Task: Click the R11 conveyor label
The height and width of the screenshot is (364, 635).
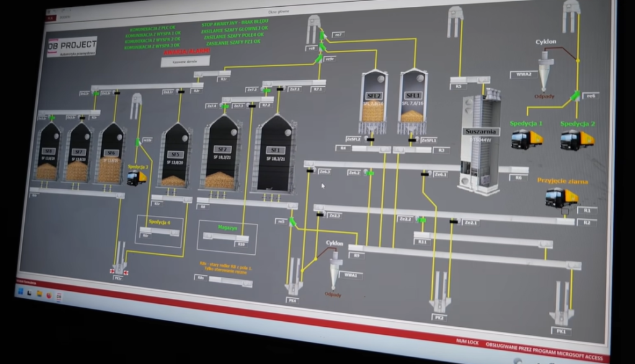Action: tap(422, 242)
